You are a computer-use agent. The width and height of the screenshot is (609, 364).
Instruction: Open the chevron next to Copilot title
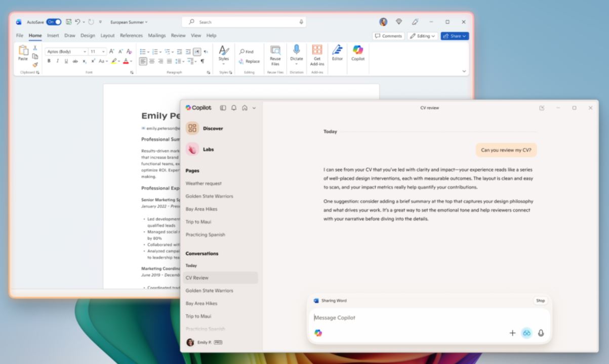point(255,108)
